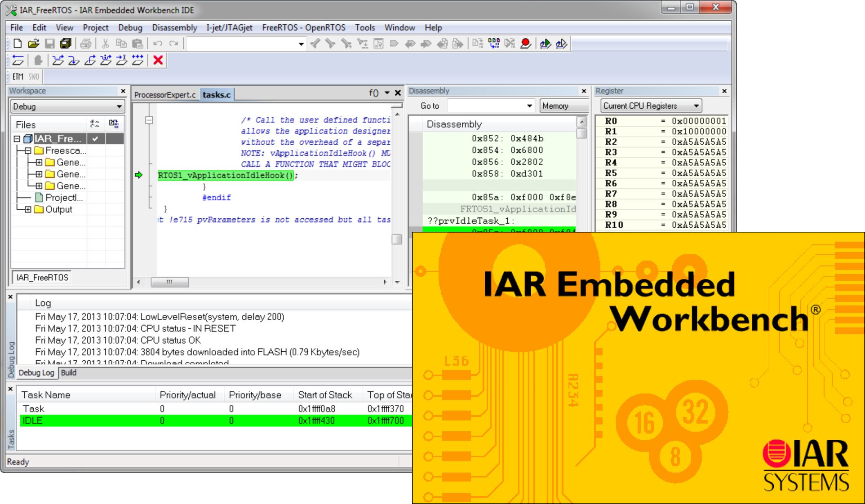Open the Current CPU Registers dropdown
Viewport: 865px width, 504px height.
point(651,106)
